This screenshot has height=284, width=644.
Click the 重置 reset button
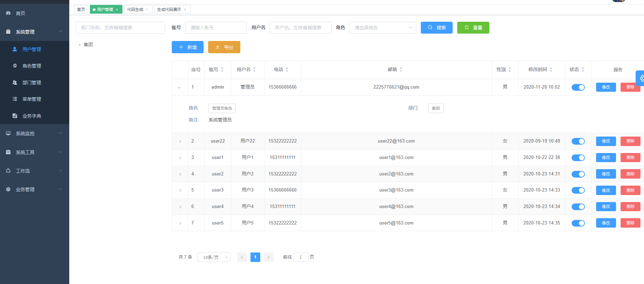click(x=473, y=28)
